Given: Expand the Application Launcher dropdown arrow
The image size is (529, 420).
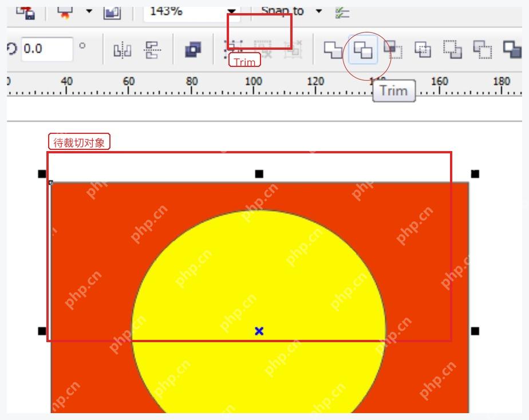Looking at the screenshot, I should tap(89, 11).
